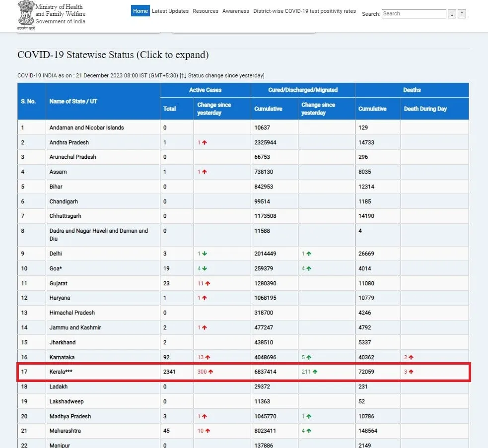Open District-wise COVID-19 test positivity rates
Viewport: 488px width, 448px height.
pos(304,11)
